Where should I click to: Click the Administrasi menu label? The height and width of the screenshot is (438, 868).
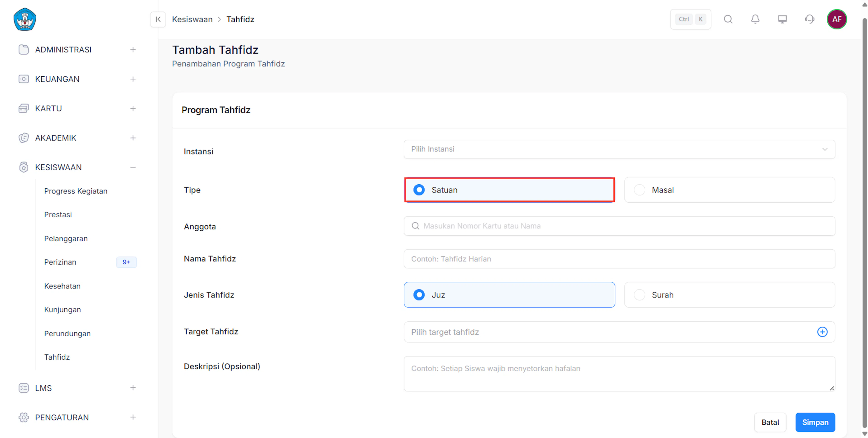click(x=63, y=49)
